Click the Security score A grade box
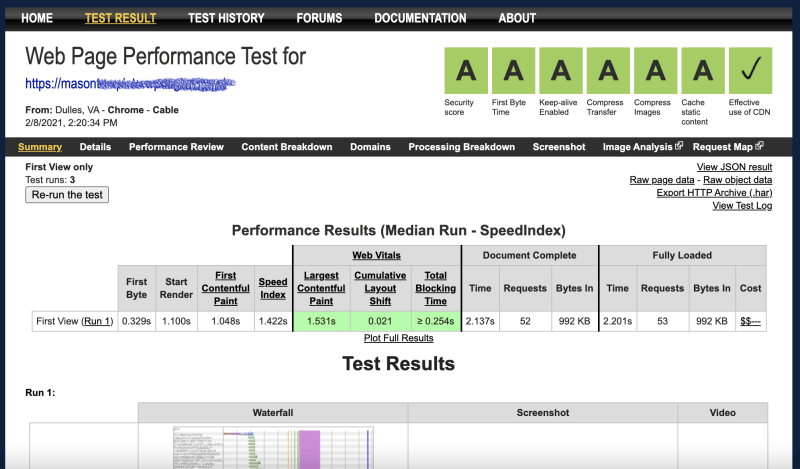Image resolution: width=800 pixels, height=469 pixels. 466,70
